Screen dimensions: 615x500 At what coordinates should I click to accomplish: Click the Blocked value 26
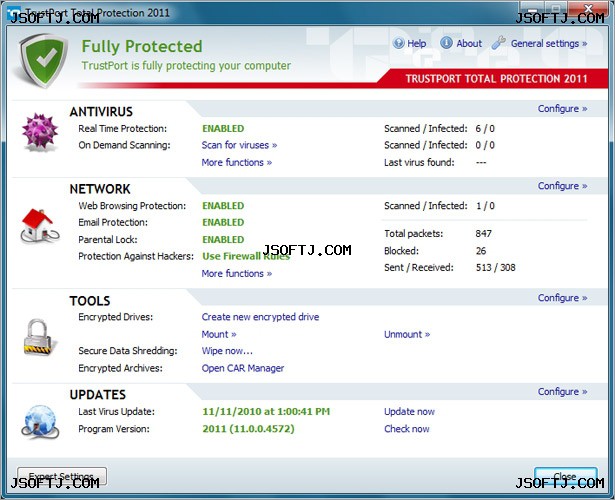pos(480,251)
